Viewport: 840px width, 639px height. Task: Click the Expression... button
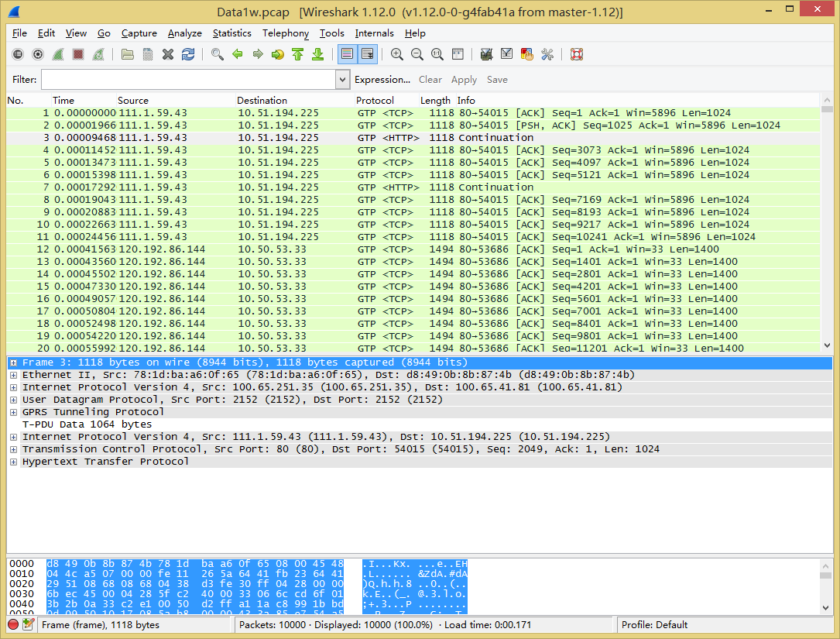point(382,80)
